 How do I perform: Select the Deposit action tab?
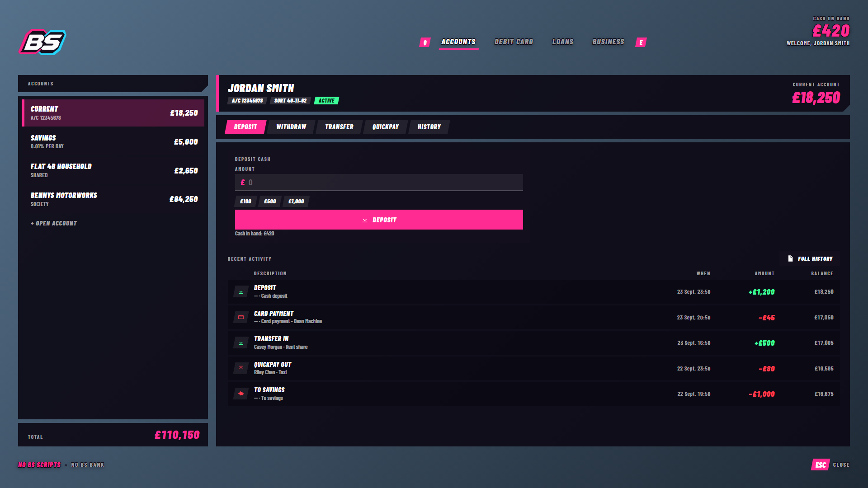pos(245,127)
